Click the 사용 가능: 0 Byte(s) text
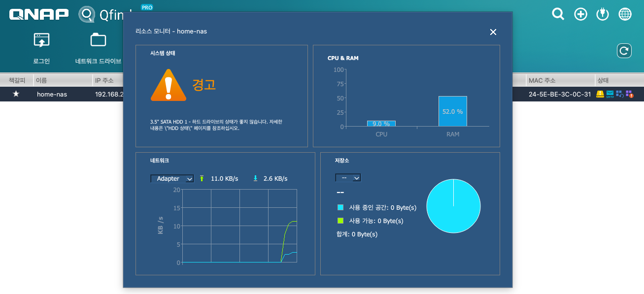 [376, 221]
